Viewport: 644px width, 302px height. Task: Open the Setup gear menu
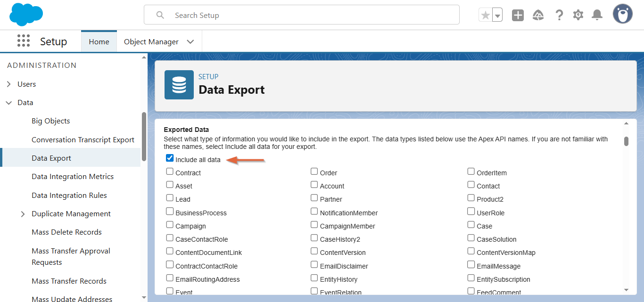[x=578, y=15]
